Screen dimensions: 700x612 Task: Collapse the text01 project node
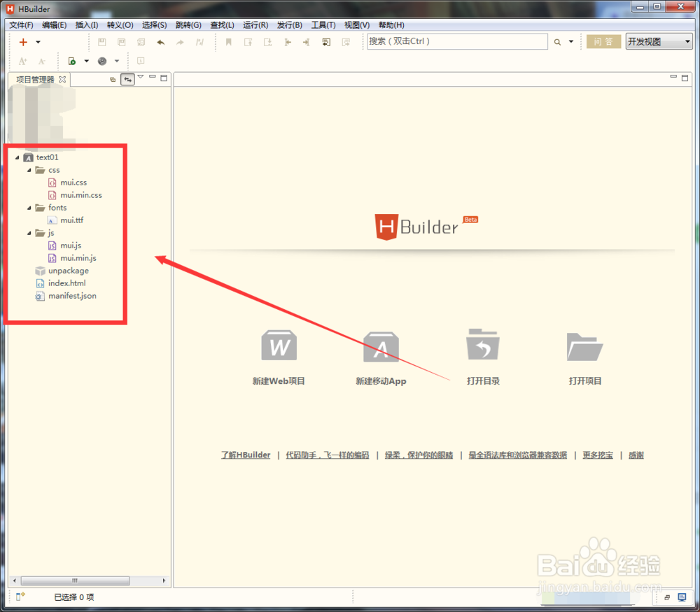click(17, 157)
